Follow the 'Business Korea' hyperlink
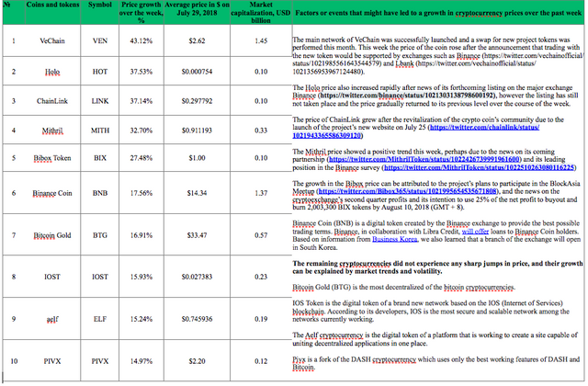Screen dimensions: 588x386 tap(394, 239)
